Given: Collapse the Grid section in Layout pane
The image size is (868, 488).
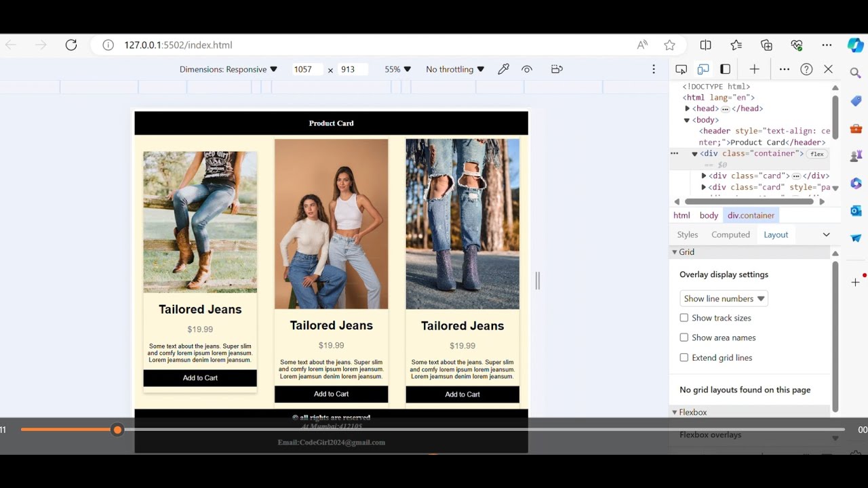Looking at the screenshot, I should click(749, 252).
